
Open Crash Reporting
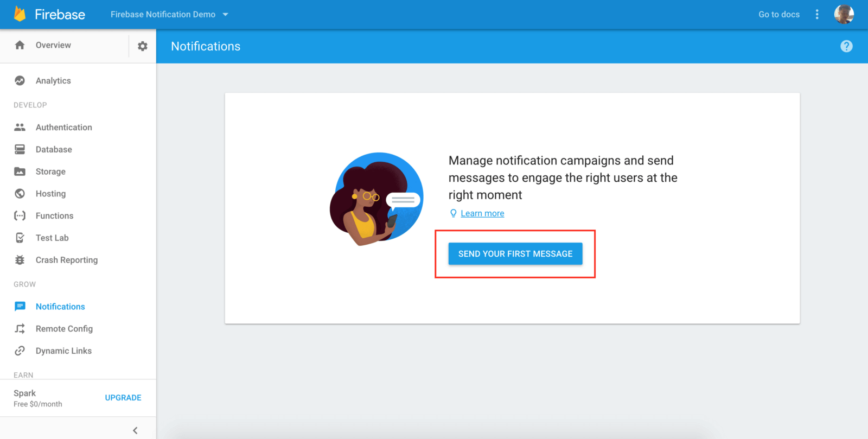pos(67,260)
